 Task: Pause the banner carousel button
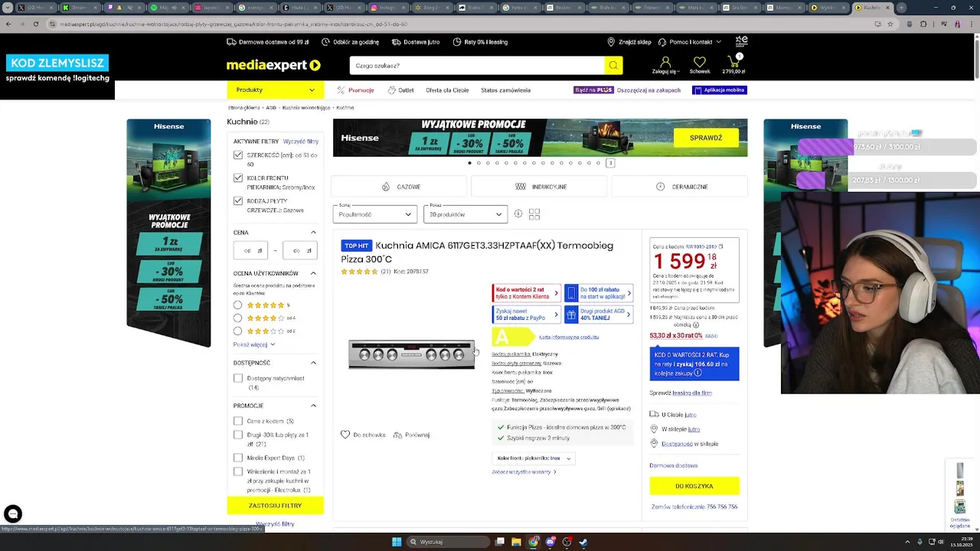click(610, 162)
